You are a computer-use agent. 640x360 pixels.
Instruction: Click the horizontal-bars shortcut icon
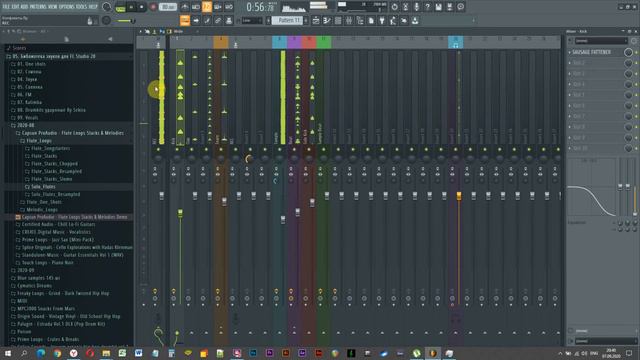338,20
